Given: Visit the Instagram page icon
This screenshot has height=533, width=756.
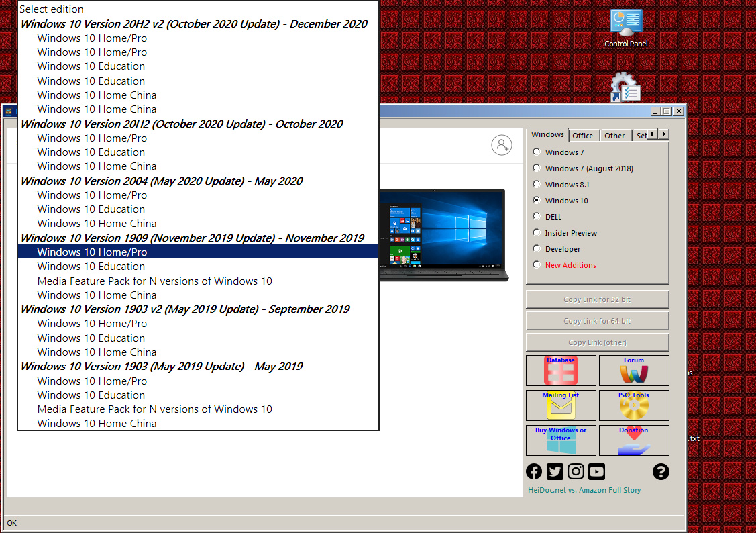Looking at the screenshot, I should [x=576, y=471].
